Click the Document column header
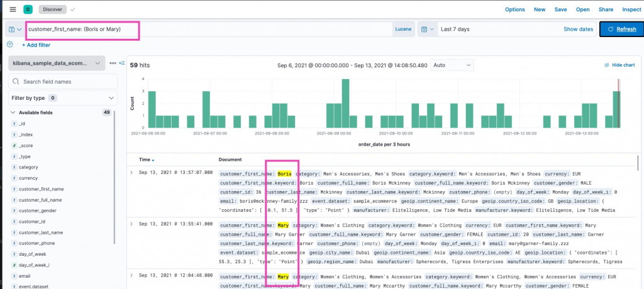Viewport: 644px width, 289px height. coord(230,160)
